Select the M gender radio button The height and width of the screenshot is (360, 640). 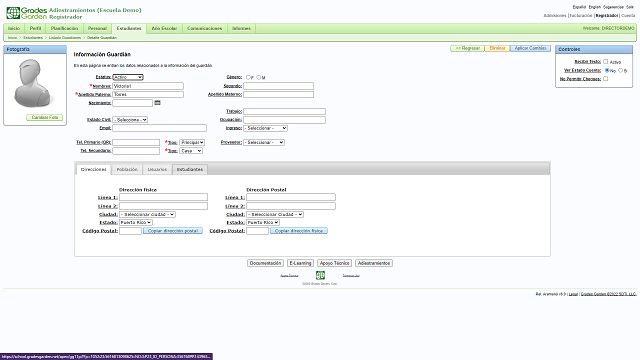pos(258,77)
